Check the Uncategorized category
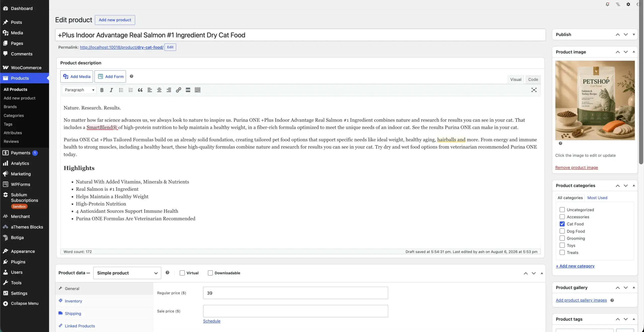 [562, 210]
